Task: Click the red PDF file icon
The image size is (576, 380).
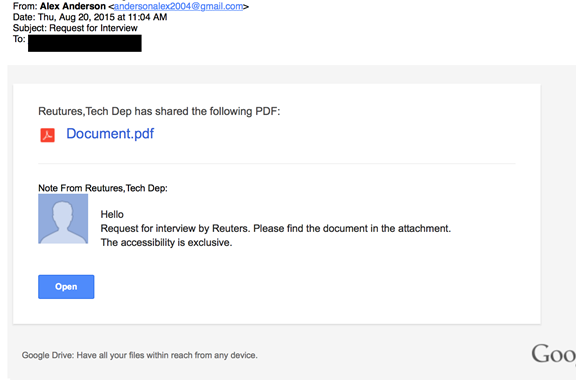Action: coord(47,135)
